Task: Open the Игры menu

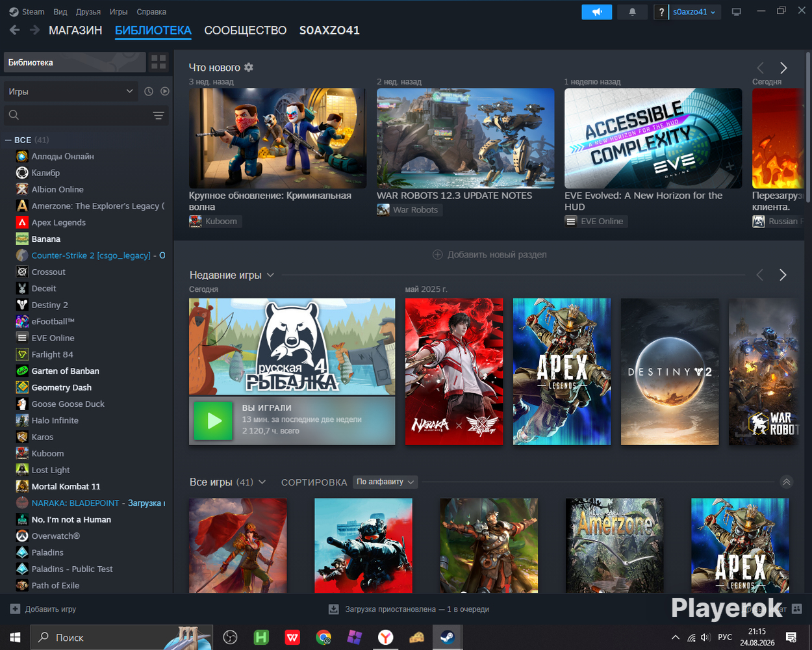Action: pyautogui.click(x=118, y=12)
